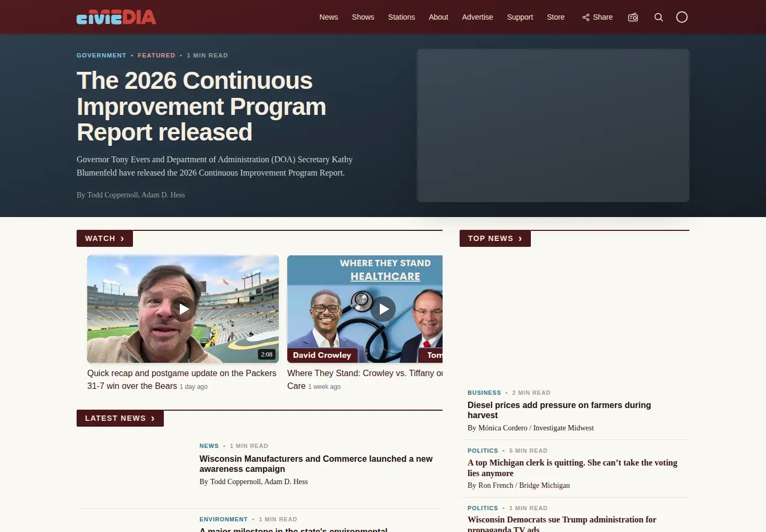The height and width of the screenshot is (532, 766).
Task: Open the About menu
Action: pyautogui.click(x=438, y=17)
